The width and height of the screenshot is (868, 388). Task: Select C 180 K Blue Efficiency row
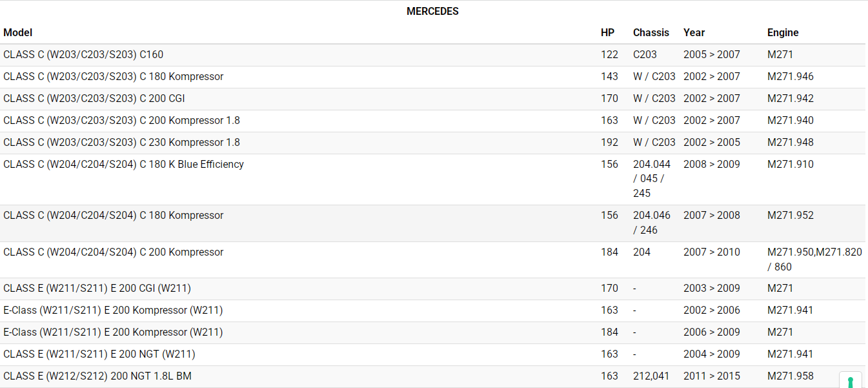(123, 165)
